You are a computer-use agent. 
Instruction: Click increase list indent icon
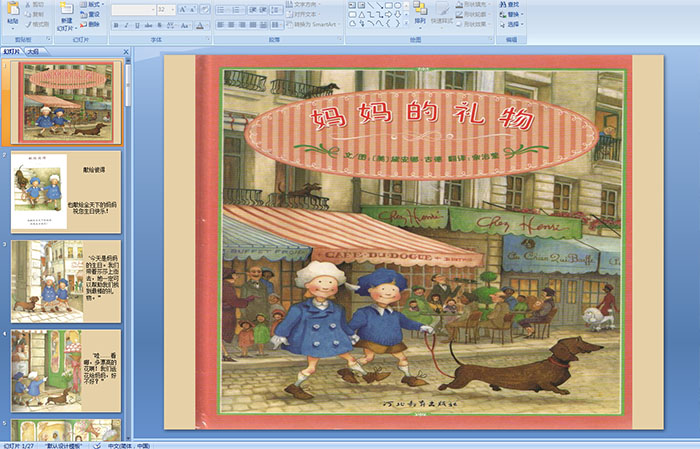click(x=263, y=10)
